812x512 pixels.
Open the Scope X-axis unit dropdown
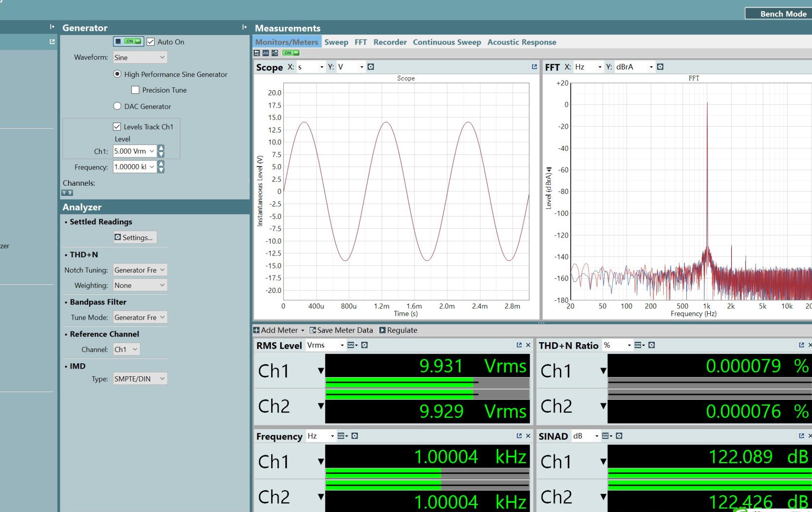[311, 67]
